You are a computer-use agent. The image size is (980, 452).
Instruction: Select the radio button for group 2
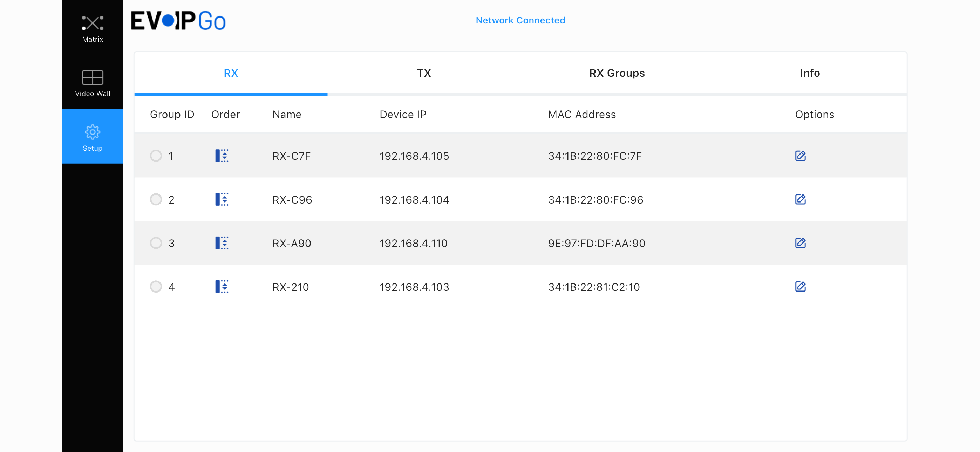click(156, 199)
